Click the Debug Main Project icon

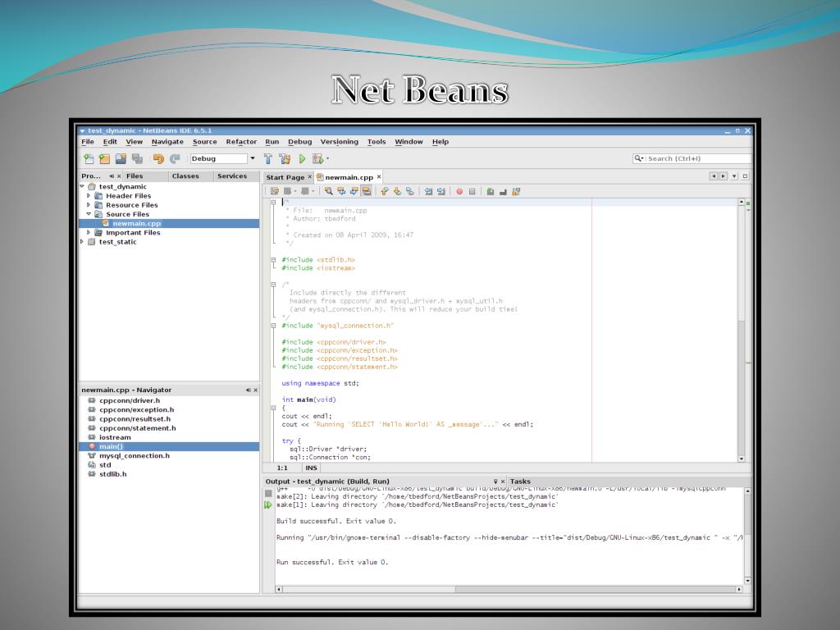tap(317, 158)
